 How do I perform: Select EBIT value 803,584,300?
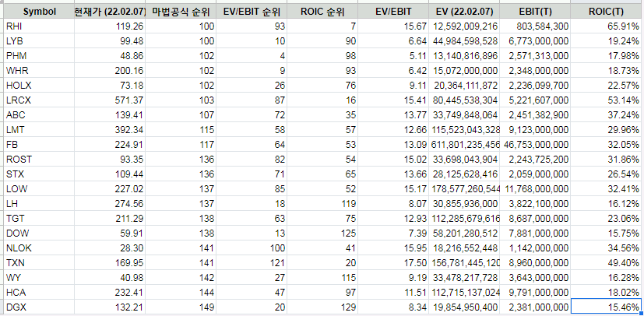(535, 26)
